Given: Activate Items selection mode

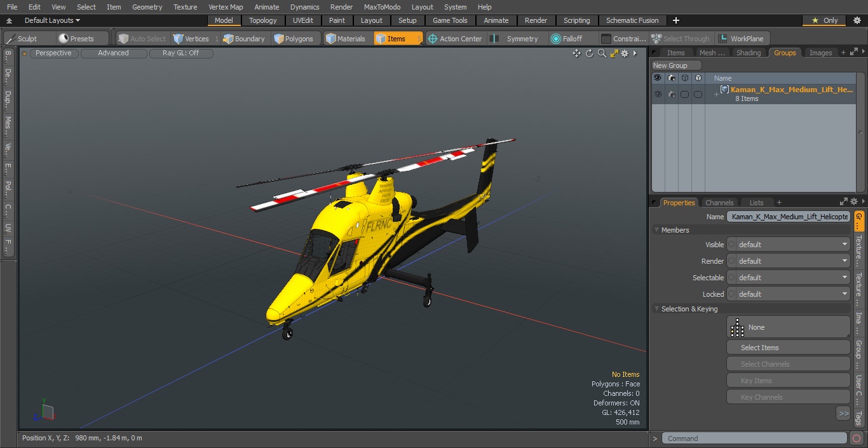Looking at the screenshot, I should pyautogui.click(x=398, y=39).
